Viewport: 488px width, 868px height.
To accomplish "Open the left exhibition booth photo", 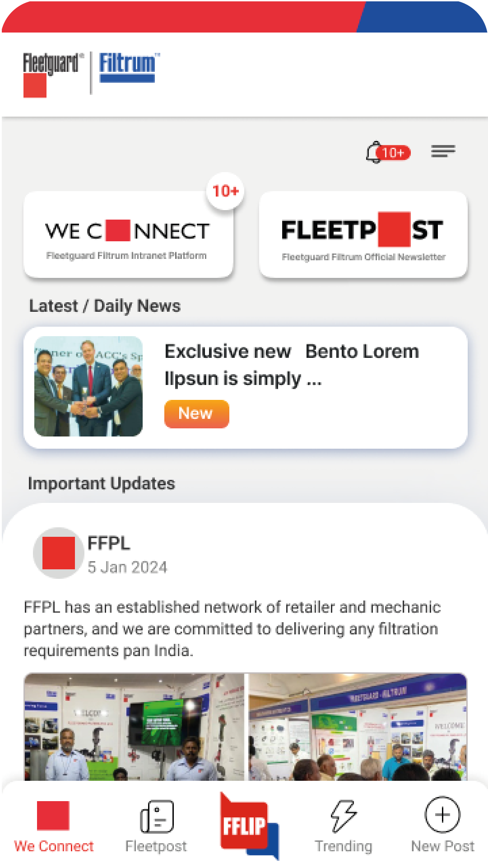I will click(x=134, y=727).
